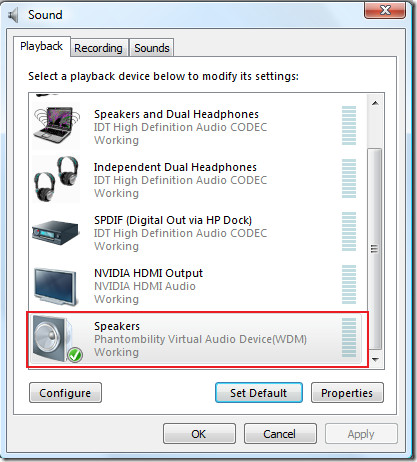Select "NVIDIA HDMI Output" device name

[x=148, y=273]
